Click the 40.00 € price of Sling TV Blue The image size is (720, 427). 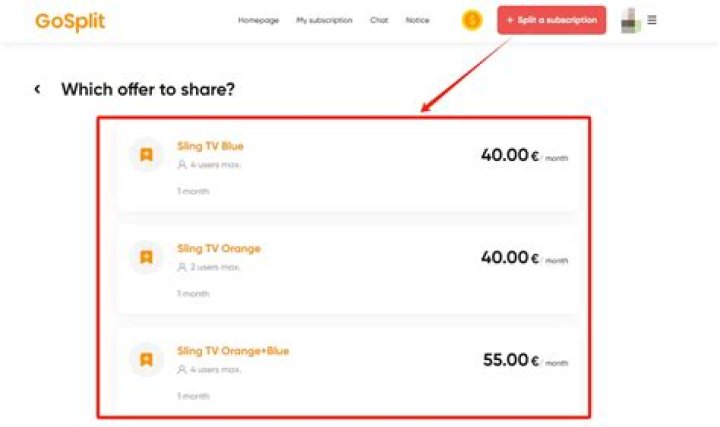[x=510, y=155]
